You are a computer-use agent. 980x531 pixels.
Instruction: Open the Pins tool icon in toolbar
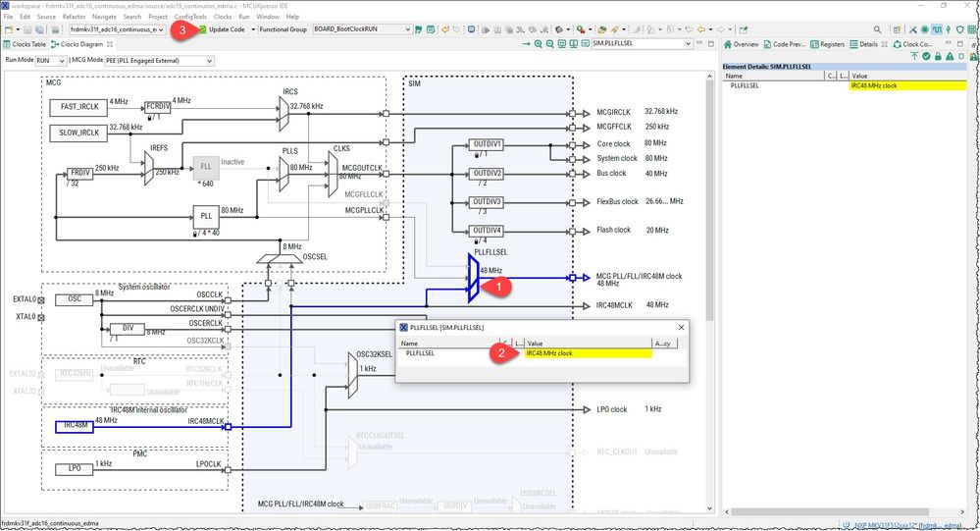click(924, 29)
